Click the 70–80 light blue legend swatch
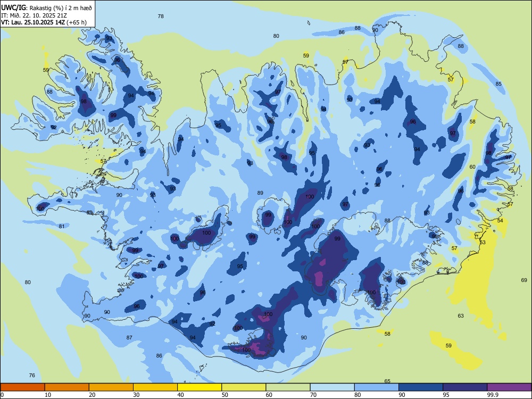Image resolution: width=532 pixels, height=399 pixels. (x=332, y=387)
